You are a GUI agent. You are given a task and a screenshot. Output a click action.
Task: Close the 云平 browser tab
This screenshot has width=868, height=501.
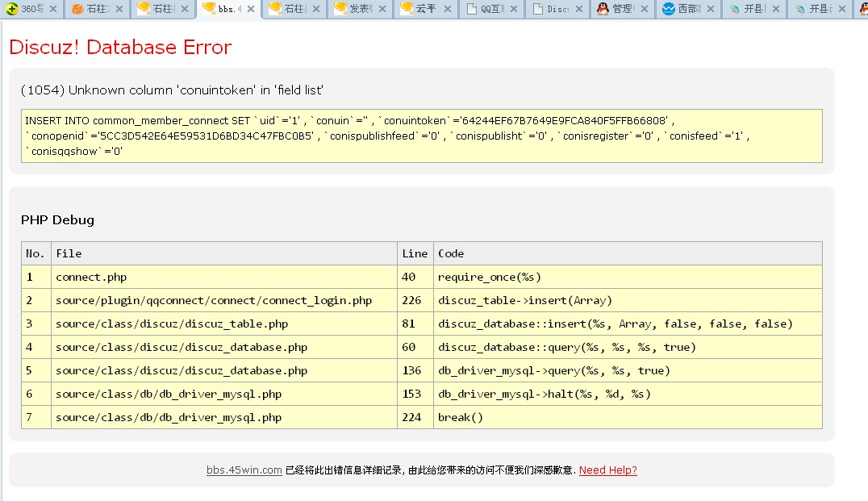pyautogui.click(x=448, y=9)
